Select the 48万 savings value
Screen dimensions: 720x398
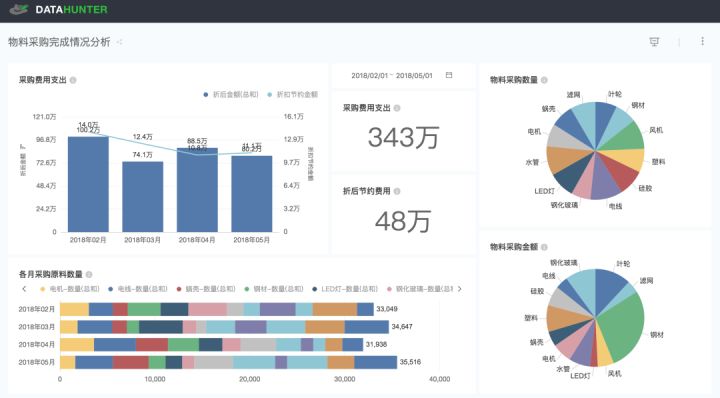pos(403,221)
